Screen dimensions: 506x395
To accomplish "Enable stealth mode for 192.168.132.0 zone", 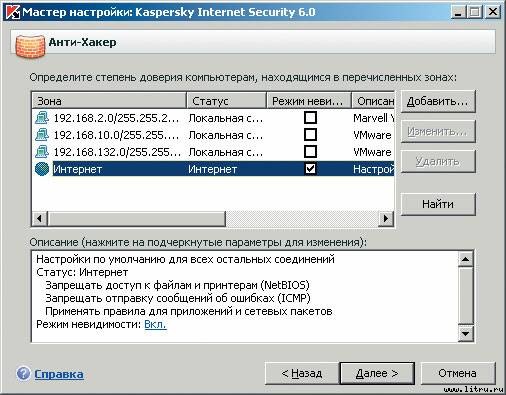I will (x=310, y=152).
